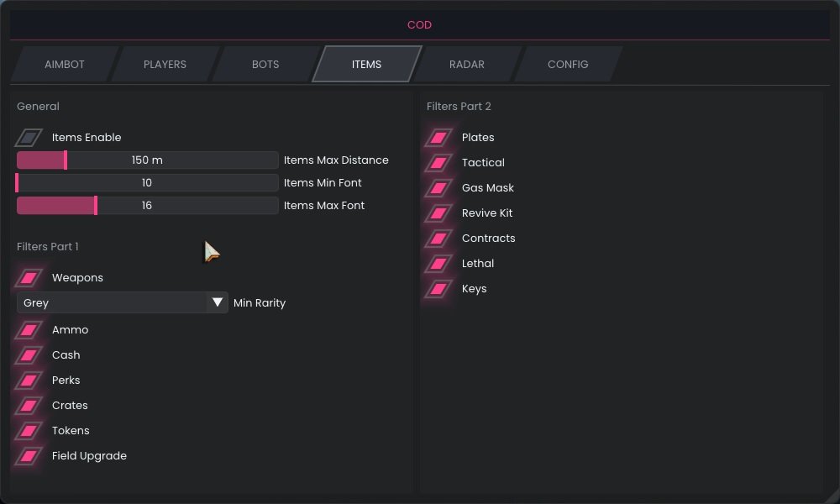Screen dimensions: 840x504
Task: Open the PLAYERS tab
Action: [x=165, y=64]
